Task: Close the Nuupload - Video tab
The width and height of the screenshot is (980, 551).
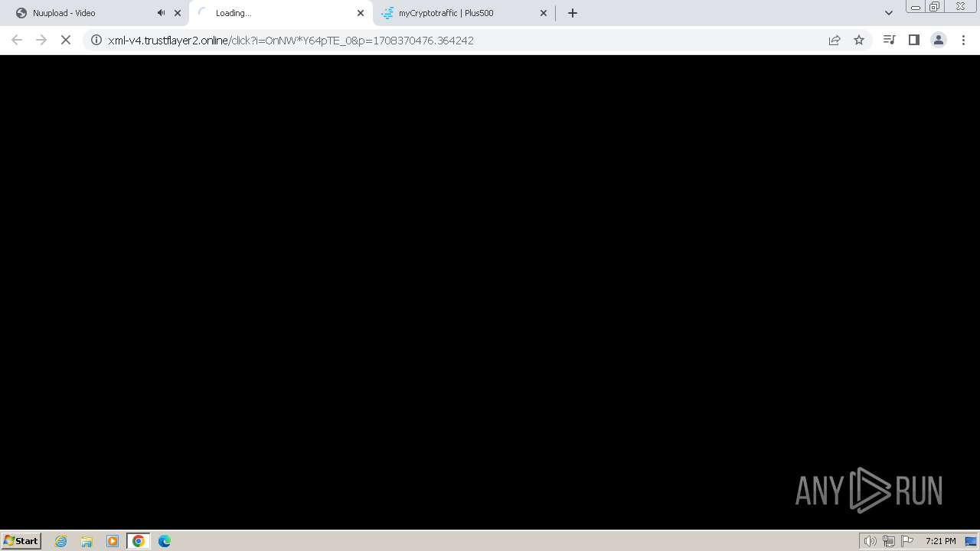Action: coord(178,13)
